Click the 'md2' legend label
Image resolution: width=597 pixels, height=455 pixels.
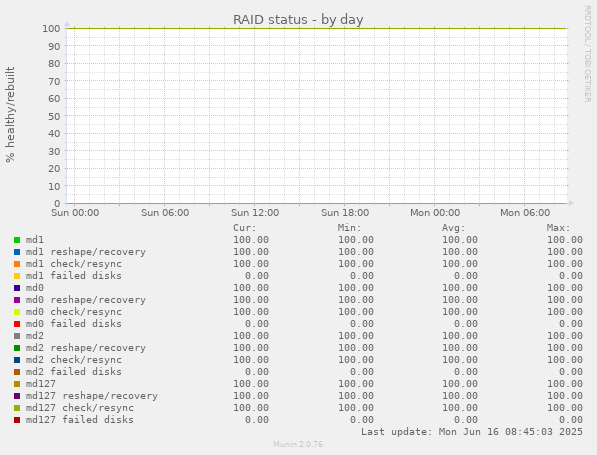[x=35, y=336]
